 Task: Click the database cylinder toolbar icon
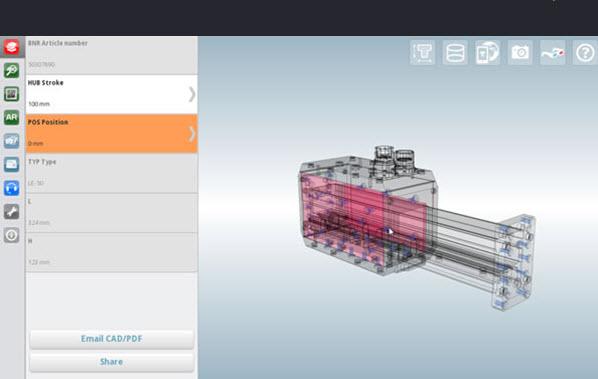pos(455,53)
